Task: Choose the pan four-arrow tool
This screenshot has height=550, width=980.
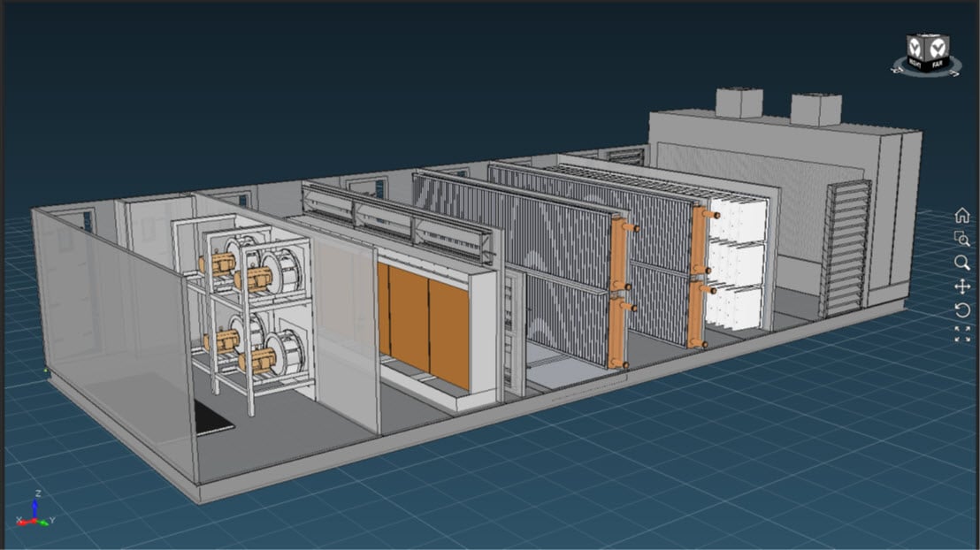Action: [x=962, y=286]
